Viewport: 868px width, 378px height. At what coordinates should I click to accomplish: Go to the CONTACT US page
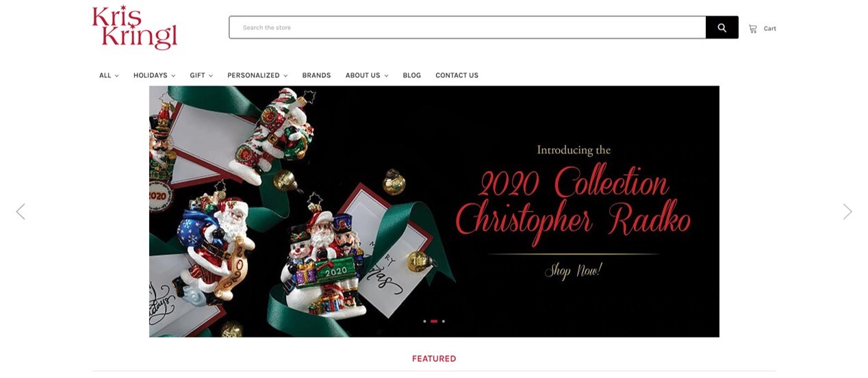coord(457,75)
